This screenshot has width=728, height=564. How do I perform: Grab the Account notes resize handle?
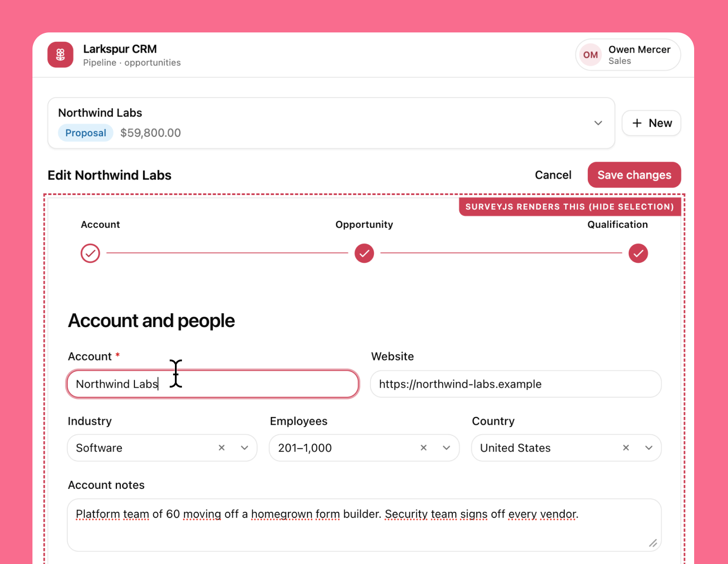[x=653, y=543]
